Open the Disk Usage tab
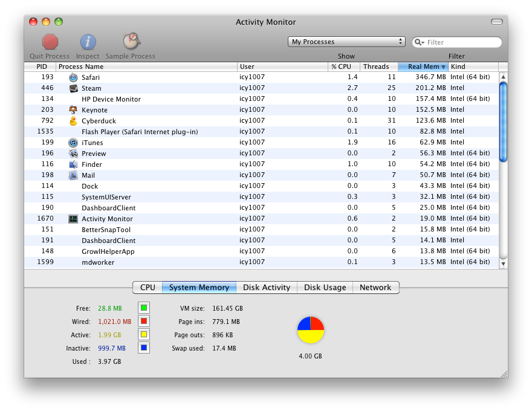This screenshot has height=411, width=532. click(x=325, y=287)
